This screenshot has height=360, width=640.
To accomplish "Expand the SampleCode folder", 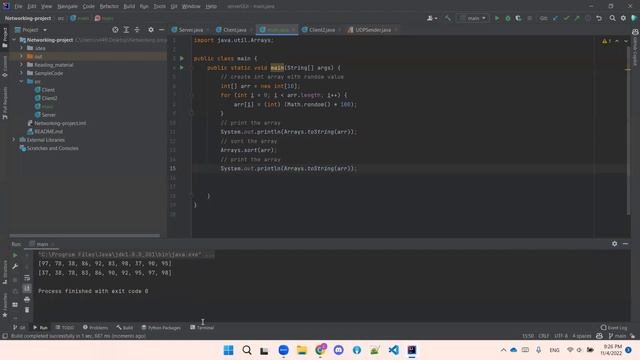I will 22,73.
